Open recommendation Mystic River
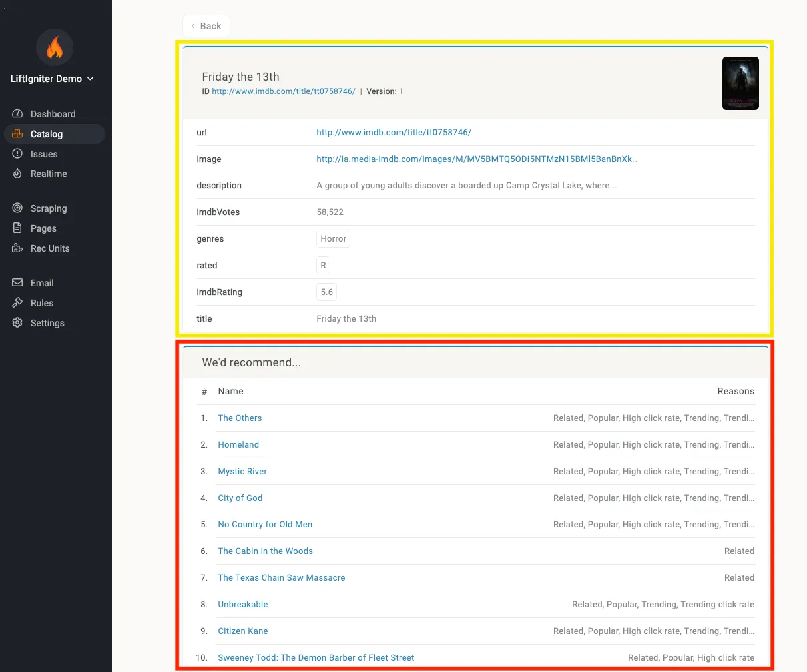The height and width of the screenshot is (672, 807). coord(242,472)
